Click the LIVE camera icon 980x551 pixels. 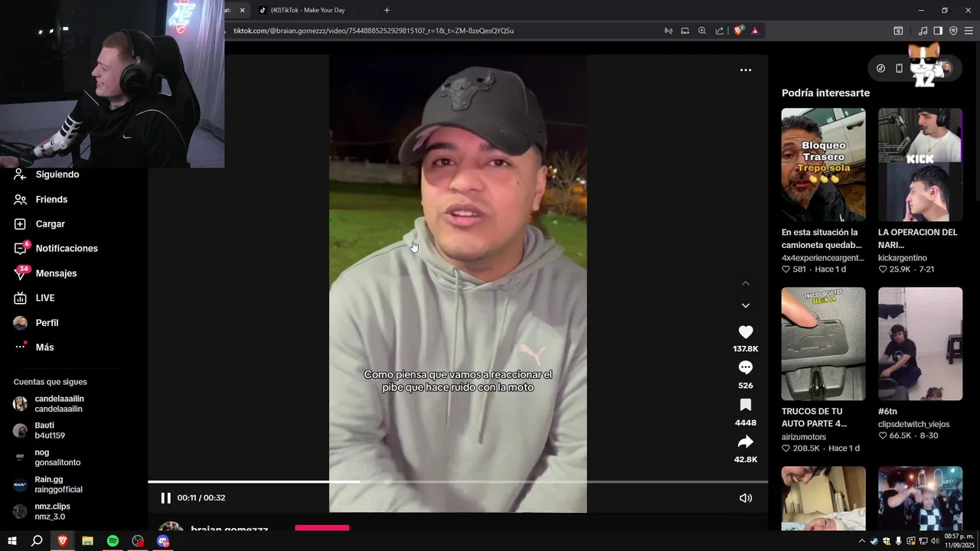(20, 298)
